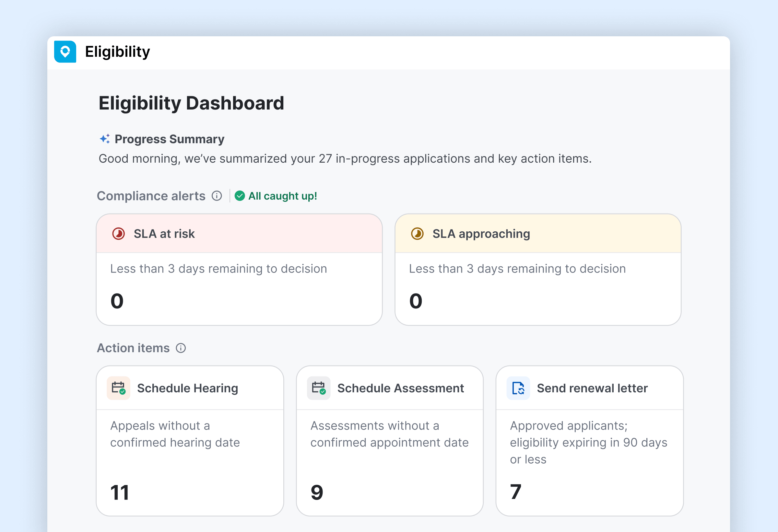Click the Eligibility Dashboard page heading
This screenshot has width=778, height=532.
[x=191, y=103]
